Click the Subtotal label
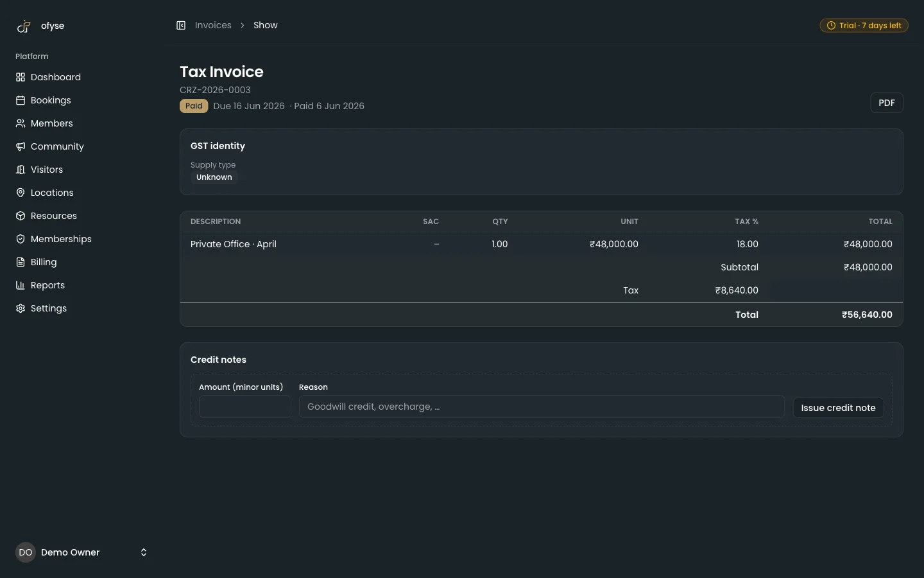Viewport: 924px width, 578px height. pos(739,267)
